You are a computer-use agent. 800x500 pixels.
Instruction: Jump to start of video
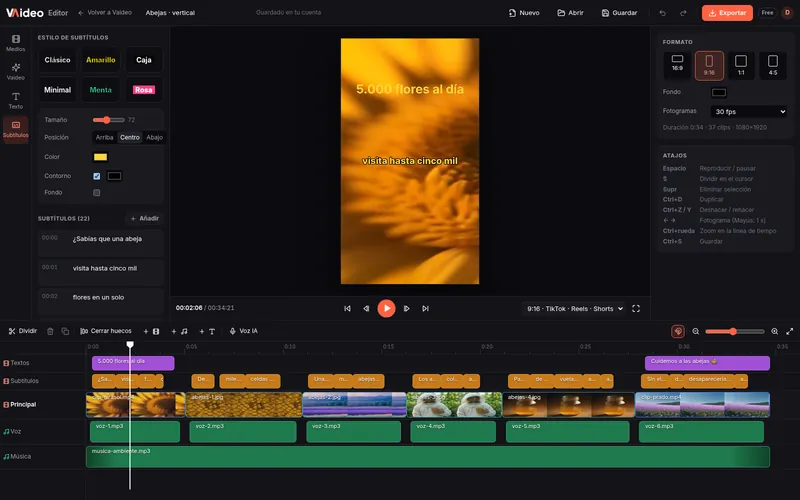pos(347,309)
